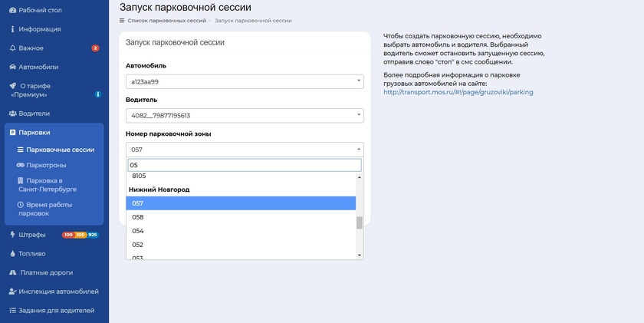Open Парковка в Санкт-Петербурге menu item

point(51,184)
